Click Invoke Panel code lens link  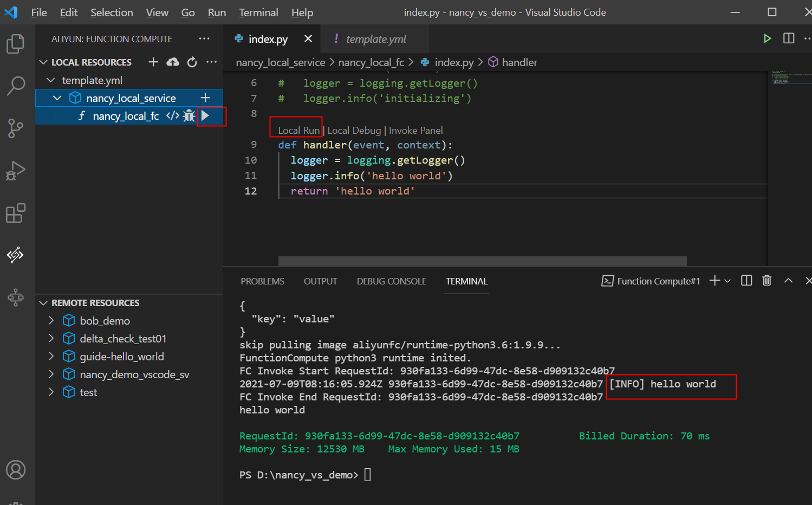(x=416, y=130)
